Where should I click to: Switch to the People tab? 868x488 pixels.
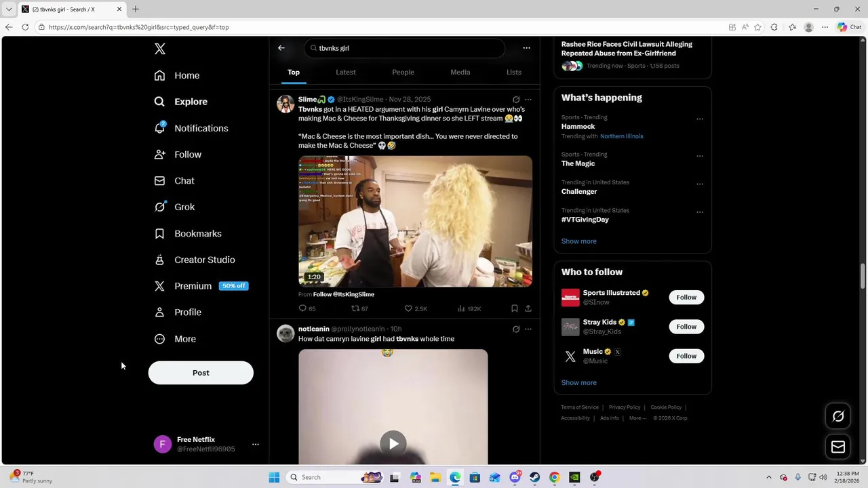coord(403,72)
